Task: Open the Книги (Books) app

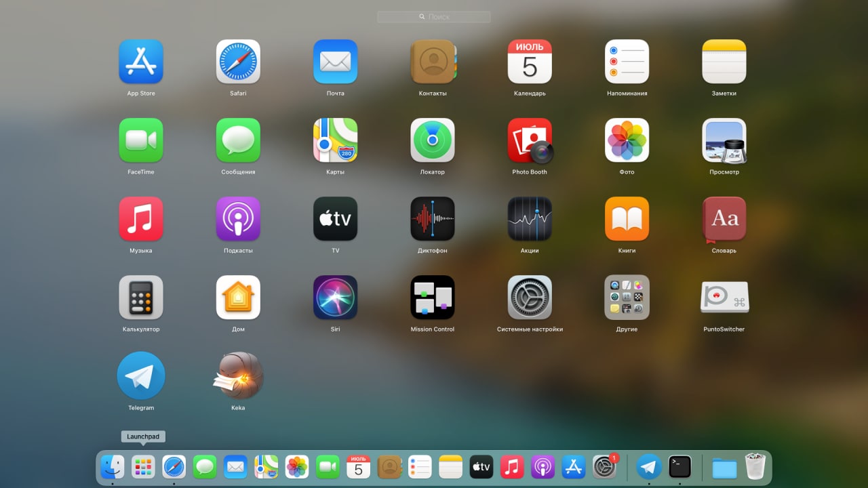Action: click(x=627, y=219)
